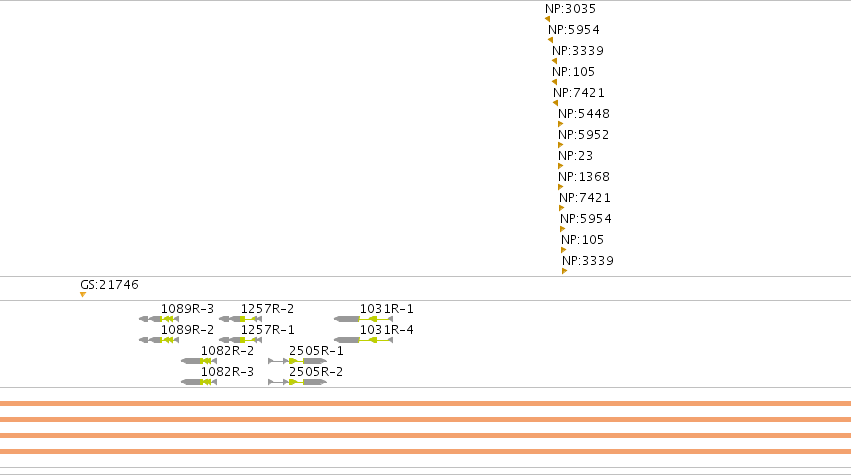Click the triangle marker beneath NP:5952

click(561, 145)
